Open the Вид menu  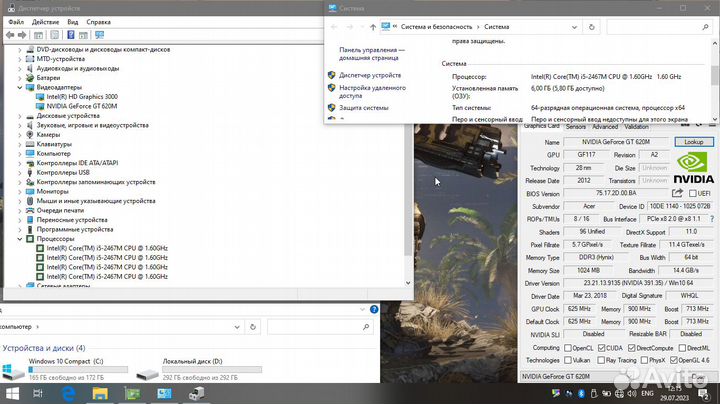click(x=73, y=22)
